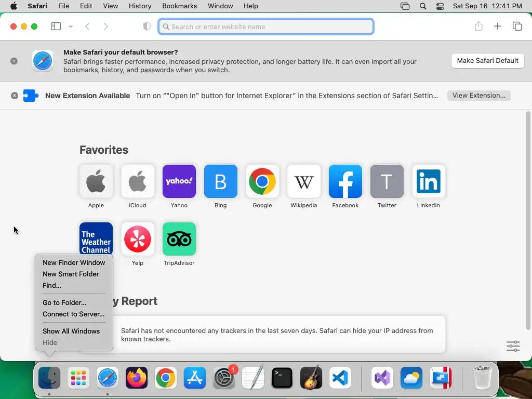
Task: Show the tab overview
Action: coord(517,26)
